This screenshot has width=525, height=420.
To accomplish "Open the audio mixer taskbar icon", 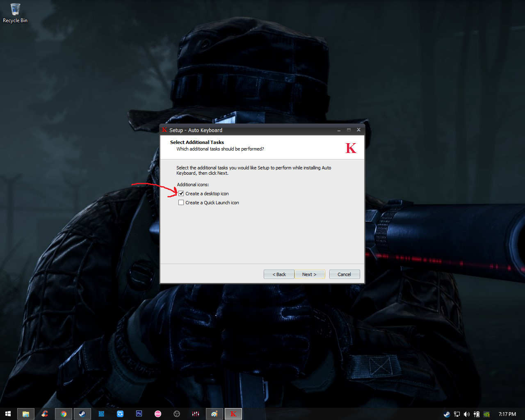I will click(196, 414).
